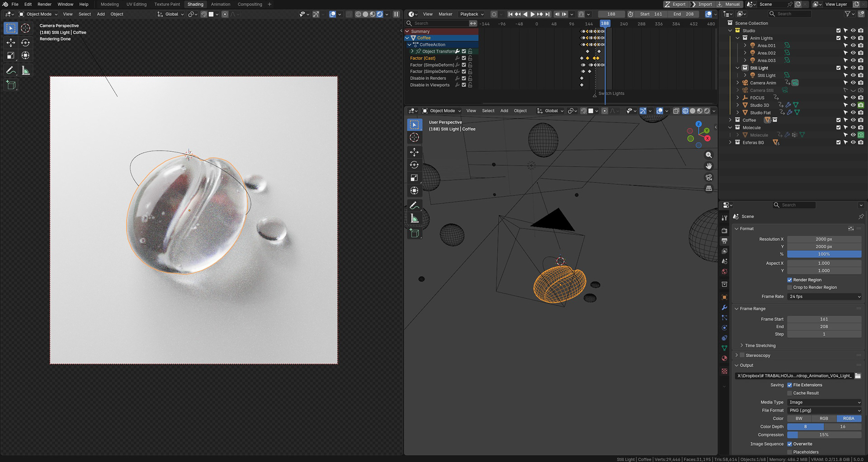
Task: Open the File Format PNG dropdown
Action: click(x=824, y=411)
